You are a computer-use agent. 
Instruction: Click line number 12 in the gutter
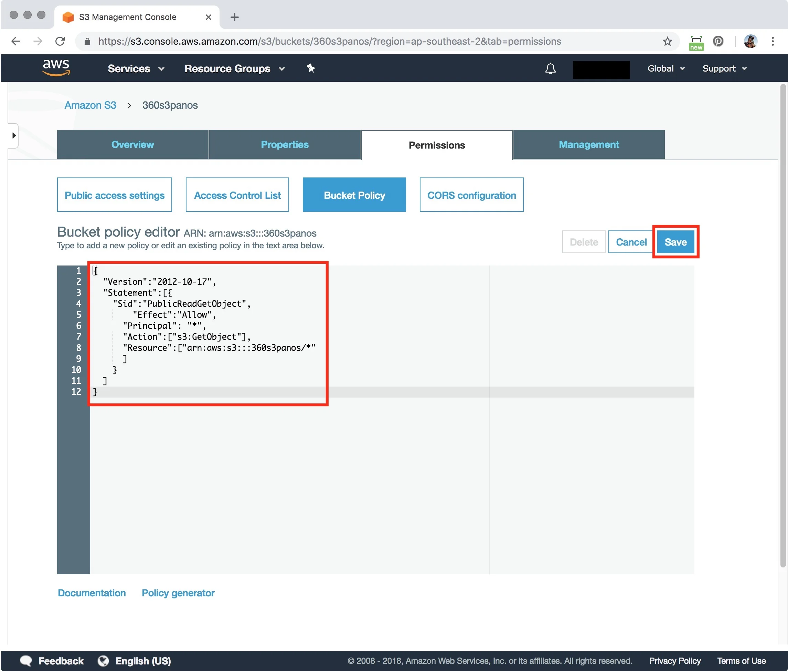pyautogui.click(x=76, y=392)
